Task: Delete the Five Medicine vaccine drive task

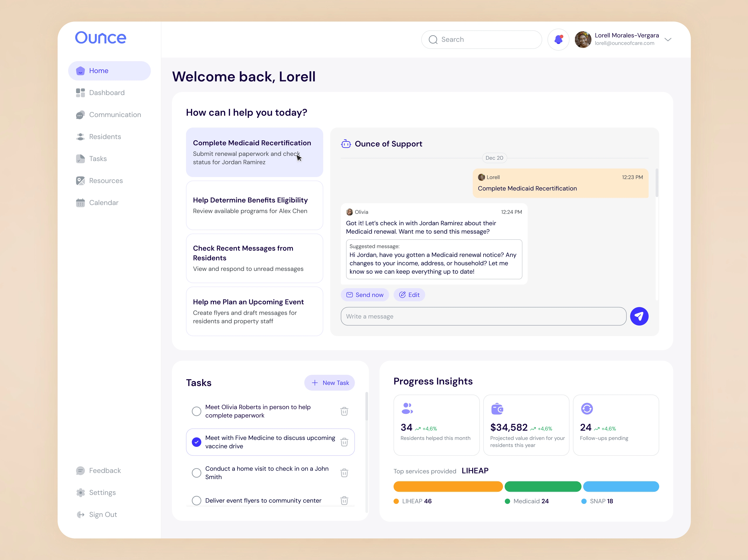Action: point(344,442)
